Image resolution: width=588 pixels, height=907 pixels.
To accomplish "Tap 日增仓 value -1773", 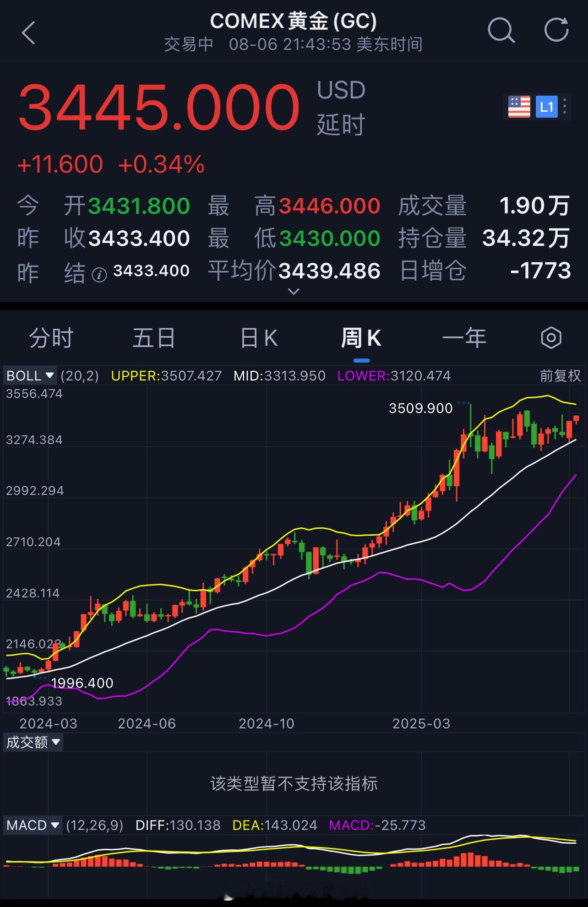I will 540,271.
